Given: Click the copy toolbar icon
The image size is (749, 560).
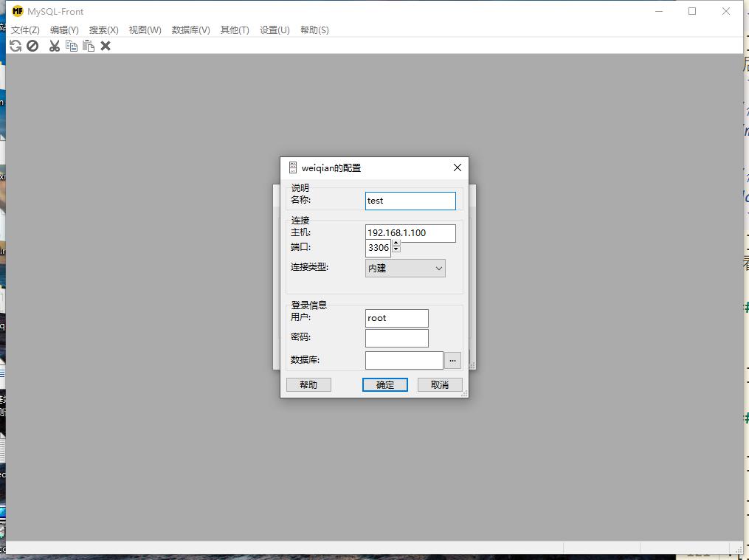Looking at the screenshot, I should tap(72, 46).
